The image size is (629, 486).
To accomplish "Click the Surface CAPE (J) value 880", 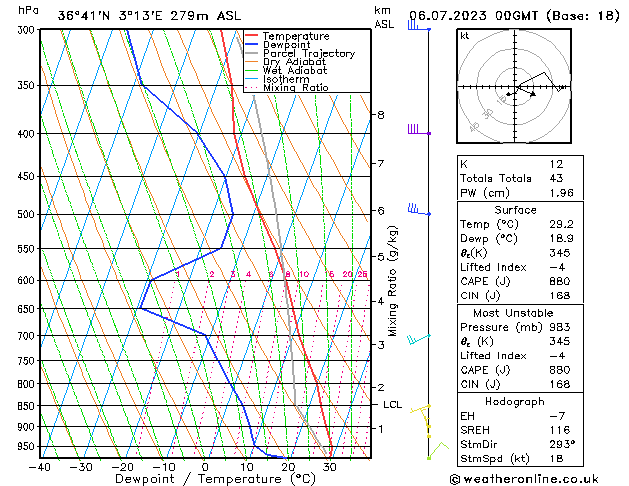I will point(560,281).
